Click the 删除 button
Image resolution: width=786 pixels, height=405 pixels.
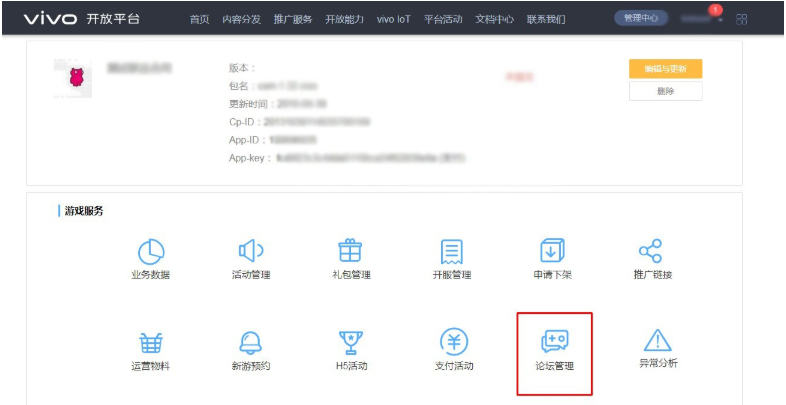coord(665,91)
